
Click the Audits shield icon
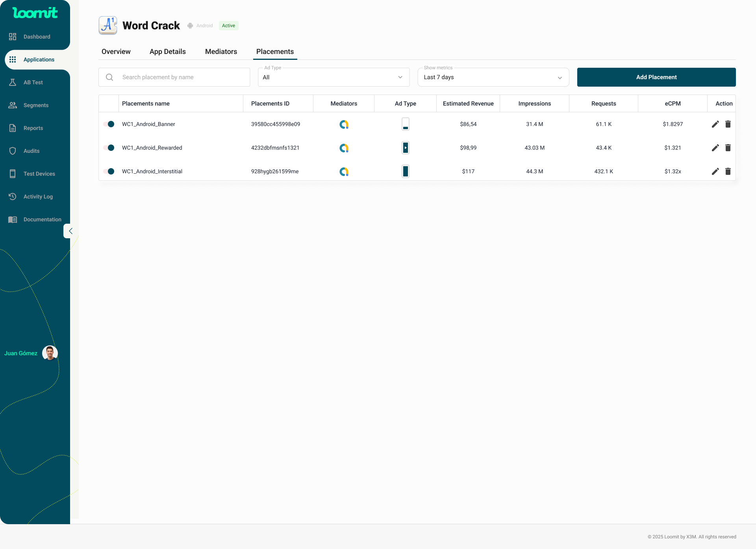pyautogui.click(x=13, y=151)
